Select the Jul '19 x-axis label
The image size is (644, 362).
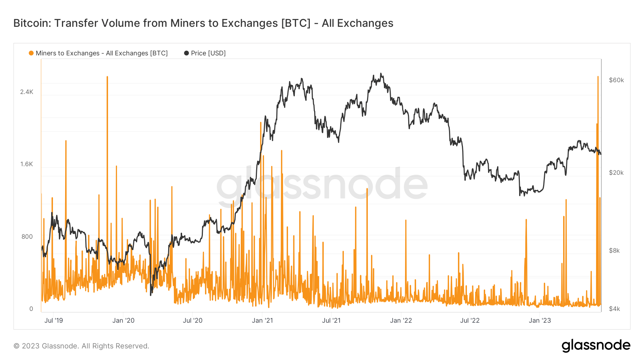point(54,321)
